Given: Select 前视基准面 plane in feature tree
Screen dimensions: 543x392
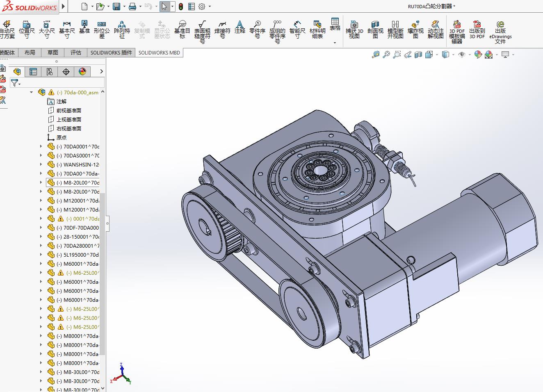Looking at the screenshot, I should pyautogui.click(x=68, y=110).
